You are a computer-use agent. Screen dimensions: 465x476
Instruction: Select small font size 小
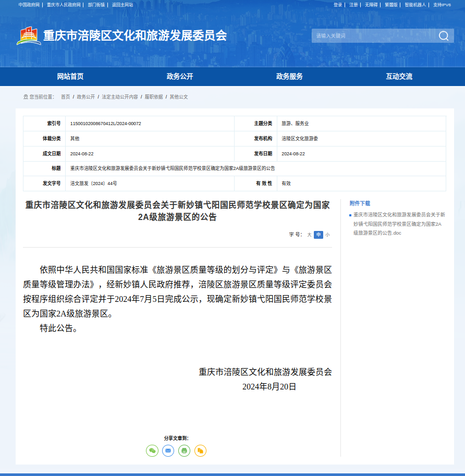pyautogui.click(x=327, y=235)
